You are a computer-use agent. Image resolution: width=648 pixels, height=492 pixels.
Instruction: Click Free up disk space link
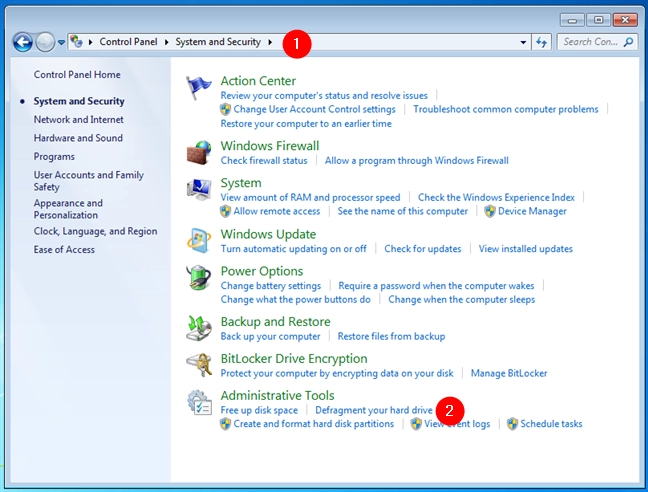point(259,410)
